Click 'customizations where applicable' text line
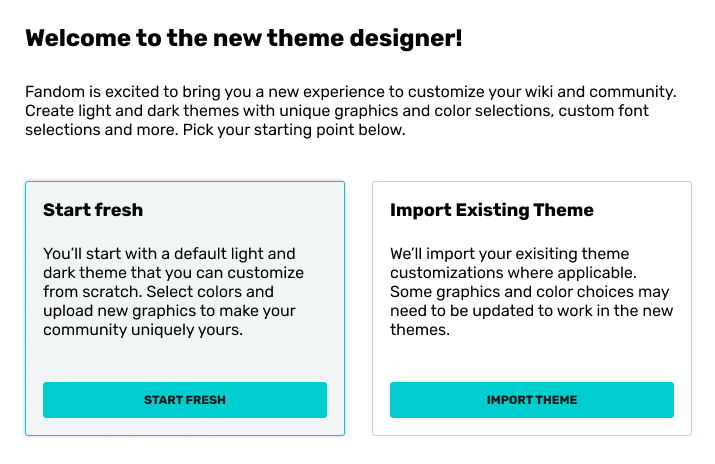715x464 pixels. coord(514,273)
